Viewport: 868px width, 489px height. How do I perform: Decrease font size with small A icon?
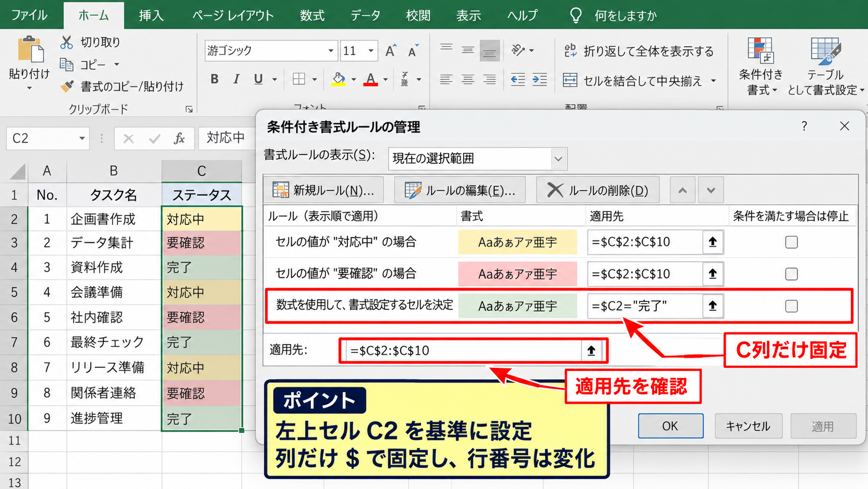pyautogui.click(x=413, y=50)
